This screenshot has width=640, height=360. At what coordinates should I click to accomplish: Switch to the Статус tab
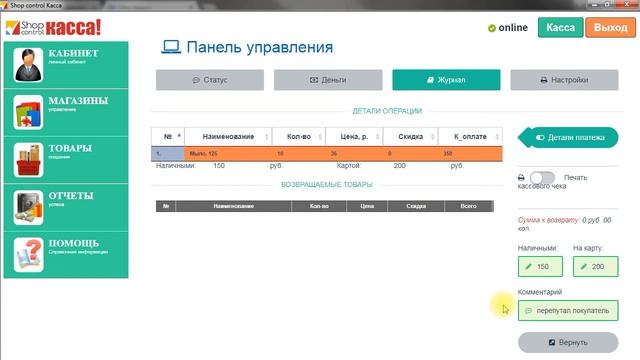tap(210, 80)
